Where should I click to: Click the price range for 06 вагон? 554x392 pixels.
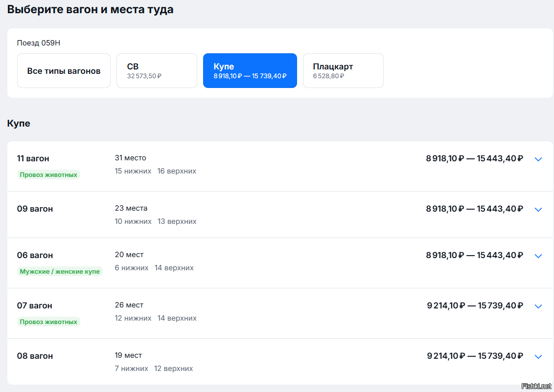point(475,255)
